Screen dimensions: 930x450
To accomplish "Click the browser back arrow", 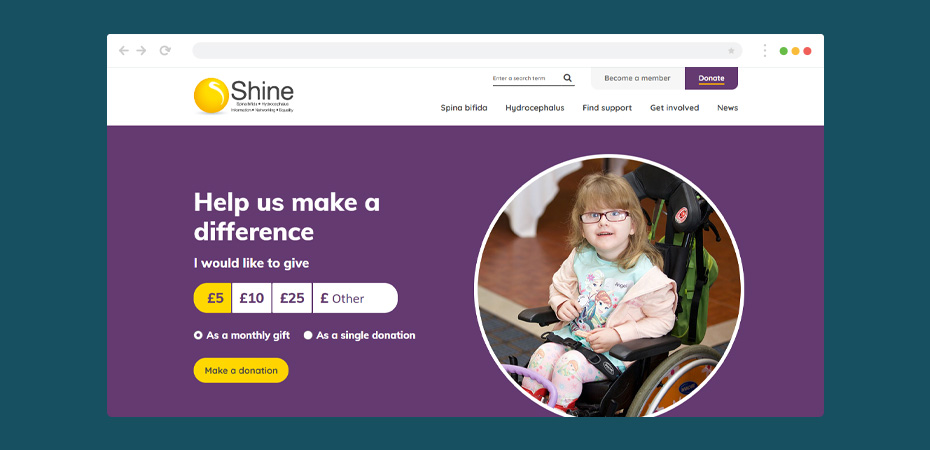I will click(123, 50).
